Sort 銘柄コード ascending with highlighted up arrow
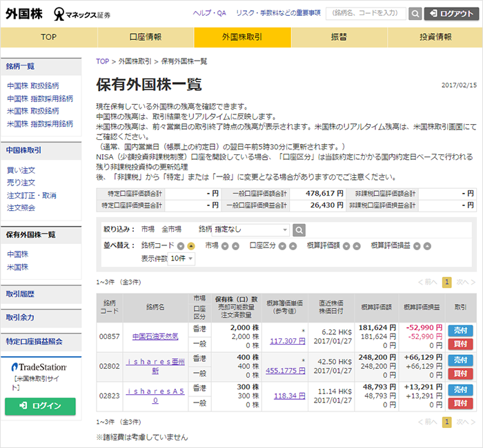The height and width of the screenshot is (448, 483). coord(191,245)
